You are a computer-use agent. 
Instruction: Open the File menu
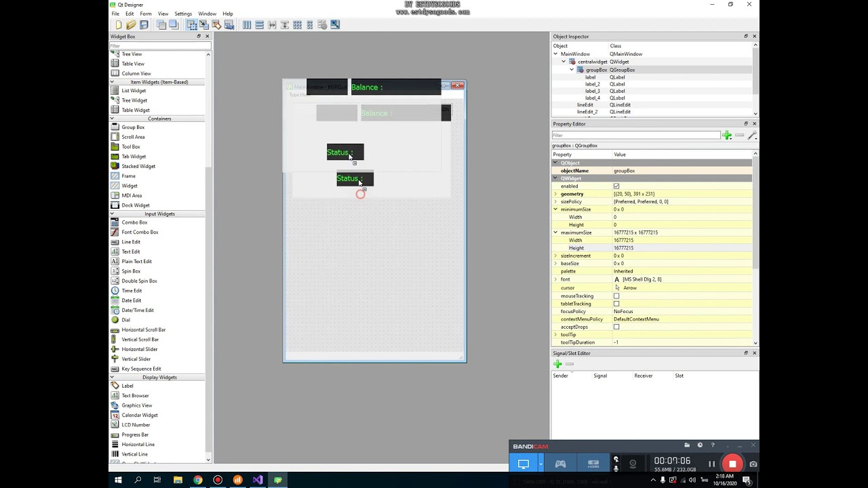115,14
